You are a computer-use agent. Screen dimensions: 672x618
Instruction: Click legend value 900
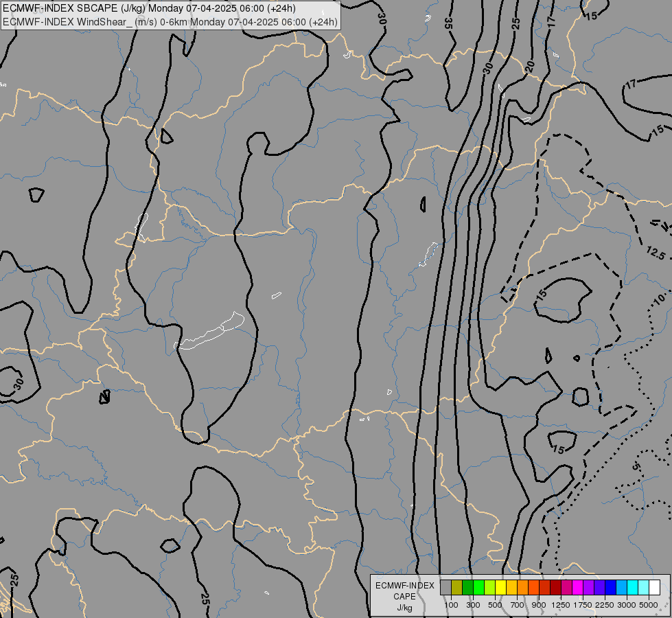(x=539, y=605)
